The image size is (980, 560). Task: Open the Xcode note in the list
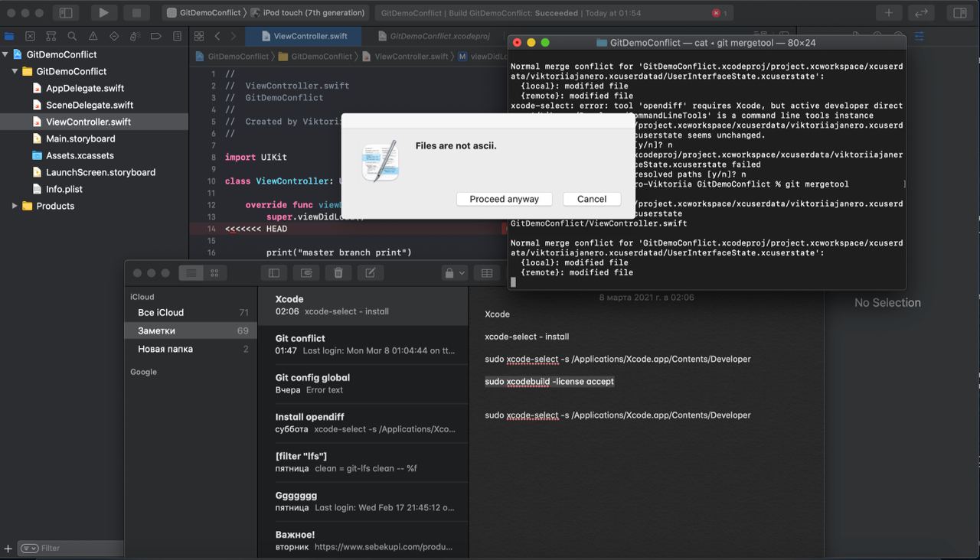point(363,305)
